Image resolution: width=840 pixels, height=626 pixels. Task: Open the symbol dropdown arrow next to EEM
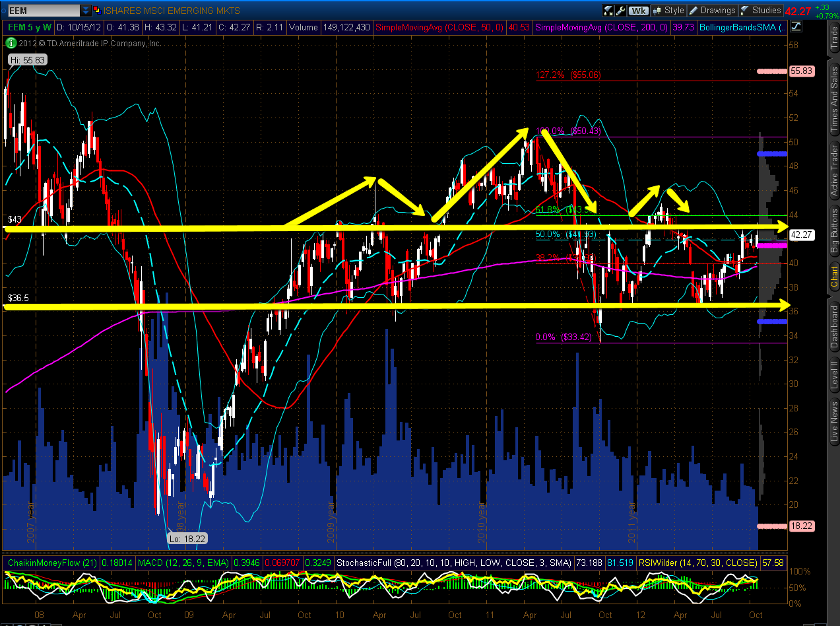86,11
